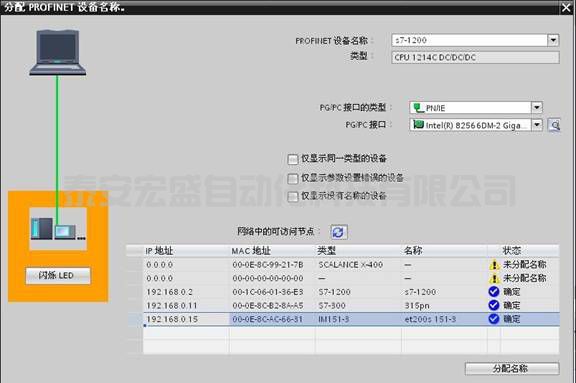Click warning icon on 00-00-00-00-00-00 row
This screenshot has width=576, height=383.
[x=494, y=278]
